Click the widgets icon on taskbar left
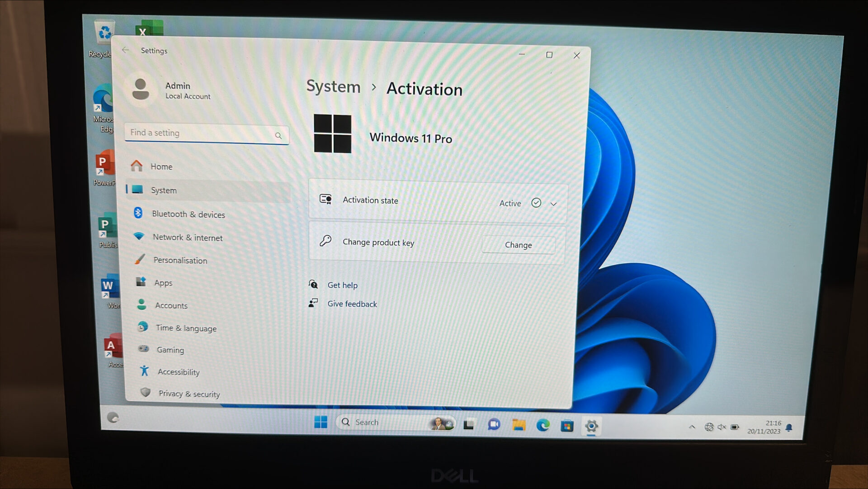Screen dimensions: 868x489 tap(113, 418)
